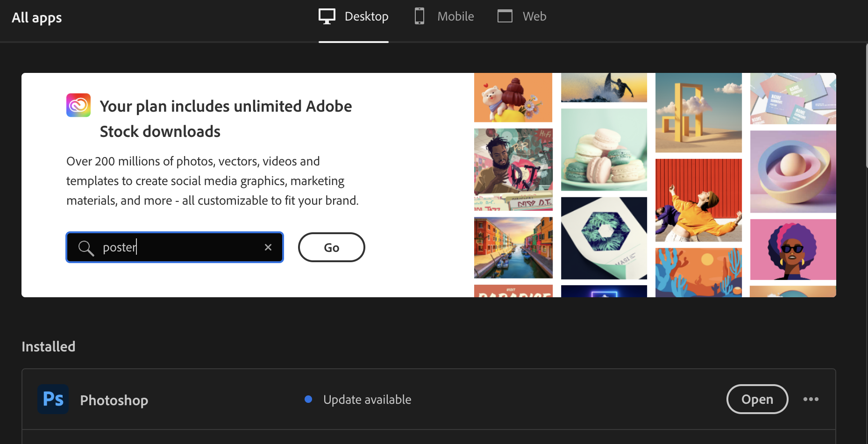
Task: Open the three-dot options menu for Photoshop
Action: (x=811, y=399)
